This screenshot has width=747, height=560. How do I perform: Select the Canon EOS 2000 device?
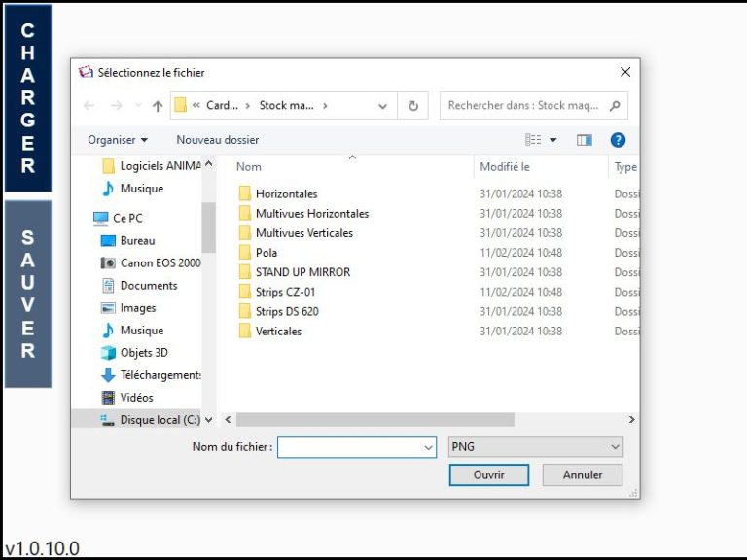click(x=160, y=262)
